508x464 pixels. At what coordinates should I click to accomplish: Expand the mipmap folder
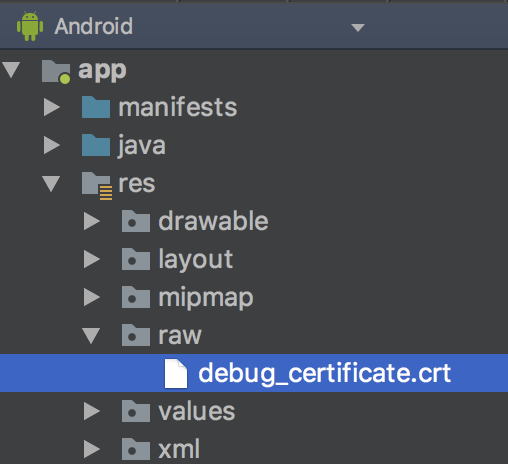pyautogui.click(x=92, y=297)
